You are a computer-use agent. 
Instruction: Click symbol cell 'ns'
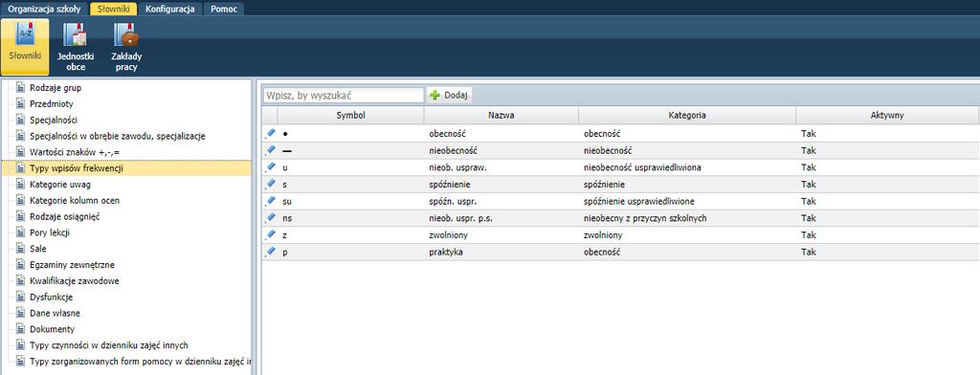coord(350,218)
